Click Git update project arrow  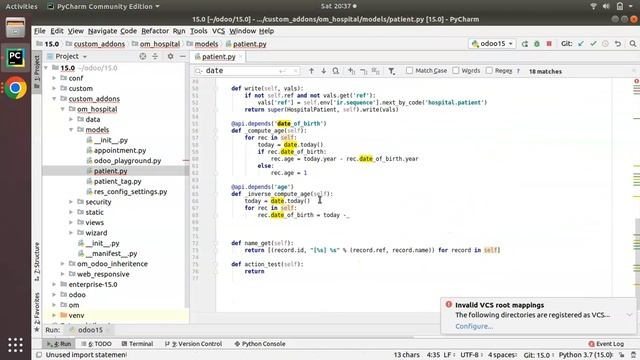coord(581,44)
